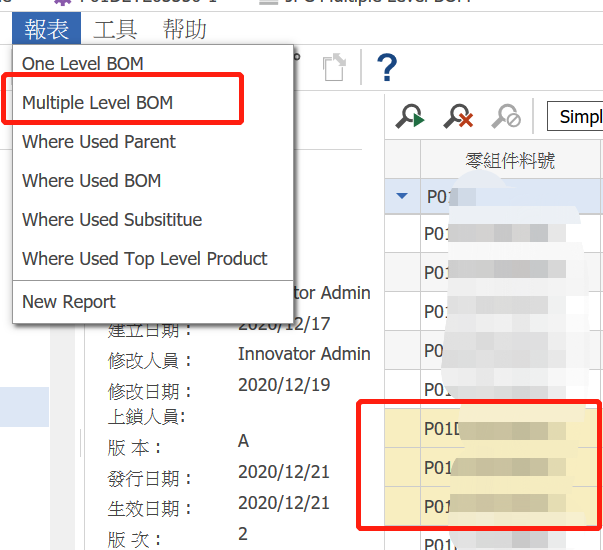This screenshot has height=550, width=603.
Task: Open the Simple search mode dropdown
Action: [575, 116]
